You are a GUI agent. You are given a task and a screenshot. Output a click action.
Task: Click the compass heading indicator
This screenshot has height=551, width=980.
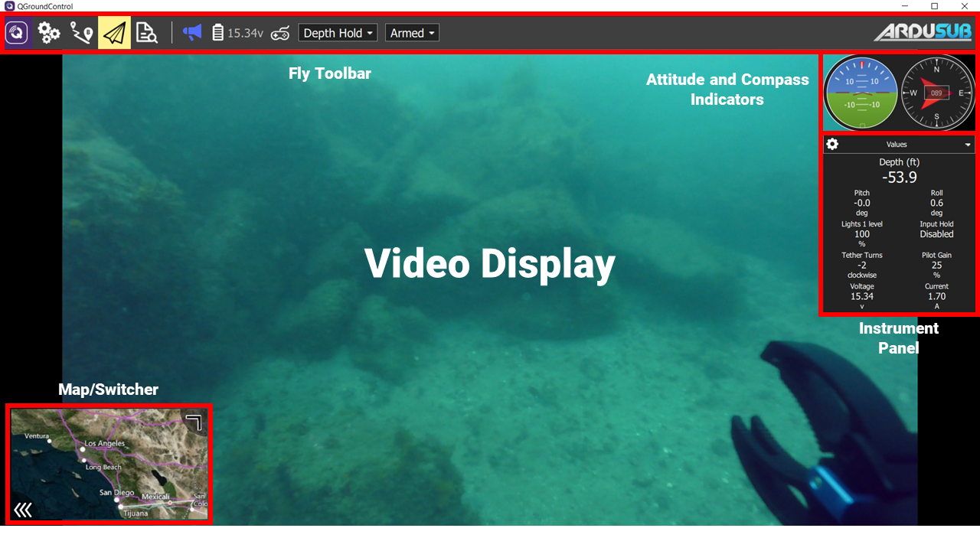tap(936, 93)
